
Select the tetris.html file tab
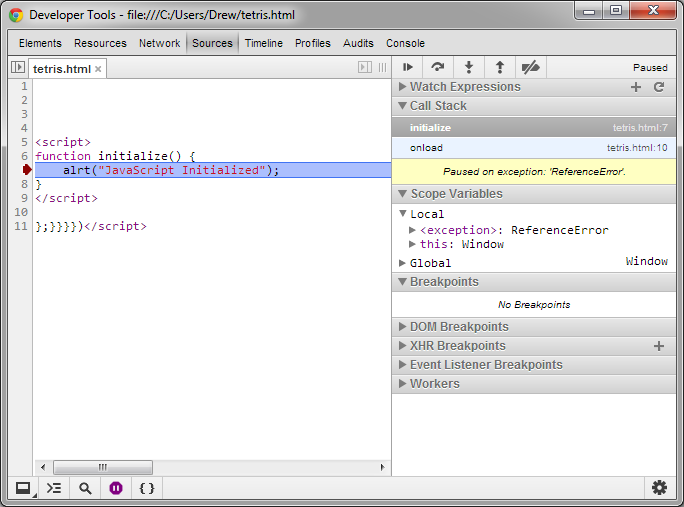pos(62,69)
